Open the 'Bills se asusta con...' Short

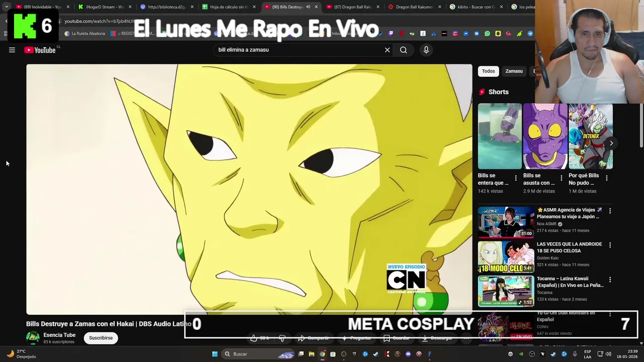[x=545, y=136]
